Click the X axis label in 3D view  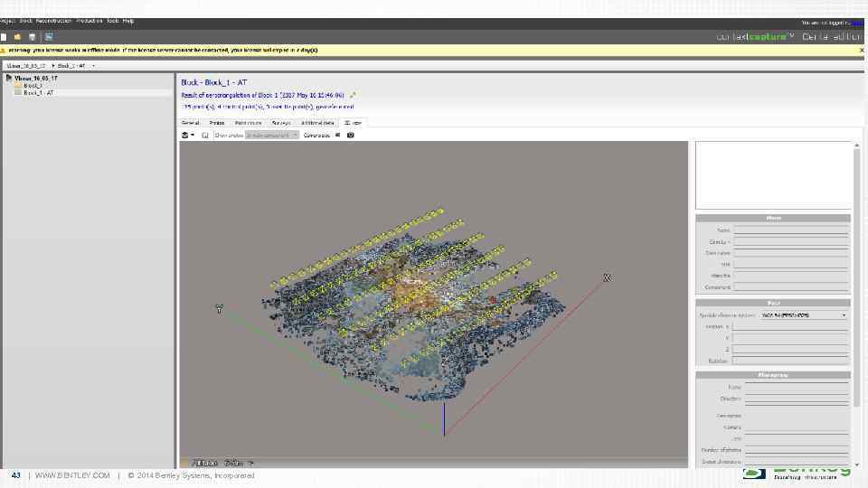[x=608, y=277]
